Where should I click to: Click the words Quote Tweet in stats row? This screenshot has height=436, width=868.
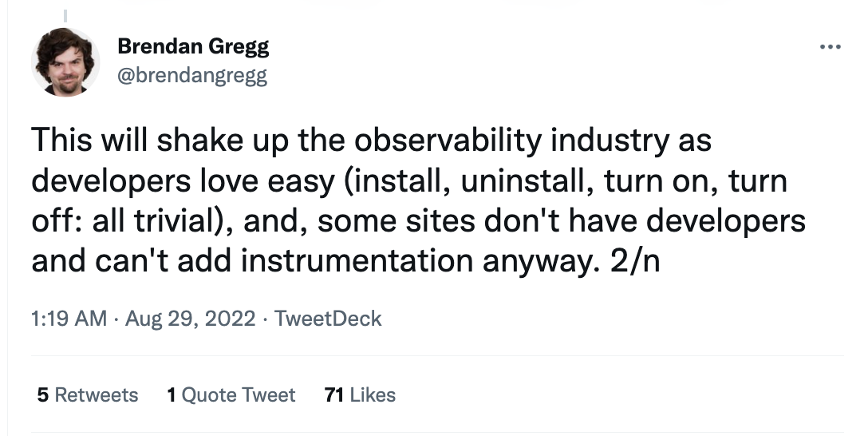click(239, 395)
